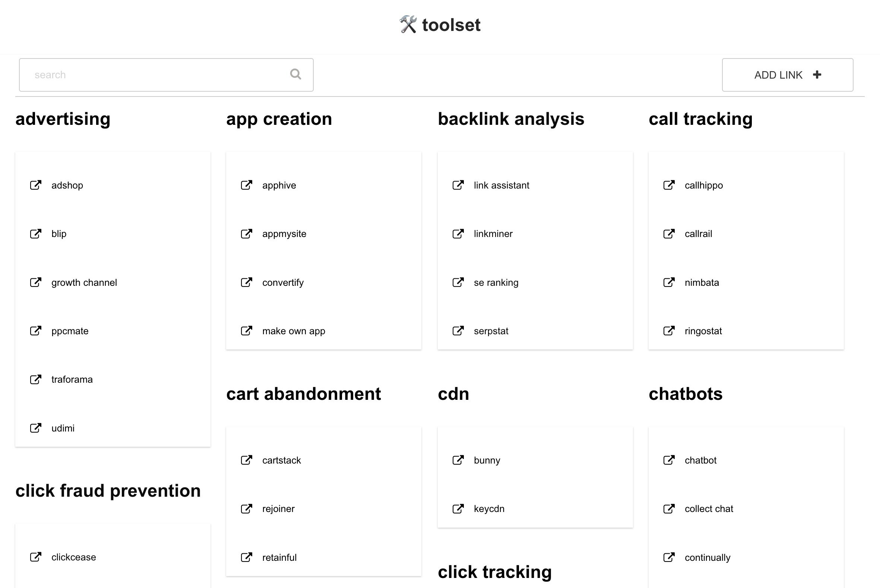Click the external-link icon beside adshop
880x588 pixels.
tap(36, 185)
